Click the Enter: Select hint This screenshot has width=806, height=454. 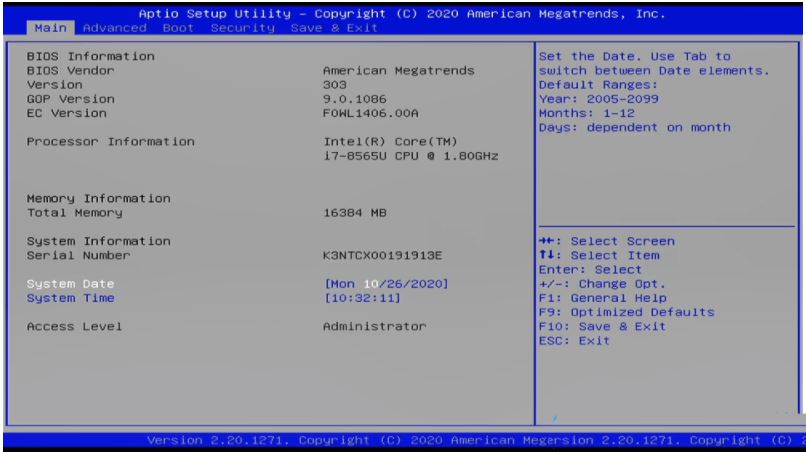(x=590, y=269)
